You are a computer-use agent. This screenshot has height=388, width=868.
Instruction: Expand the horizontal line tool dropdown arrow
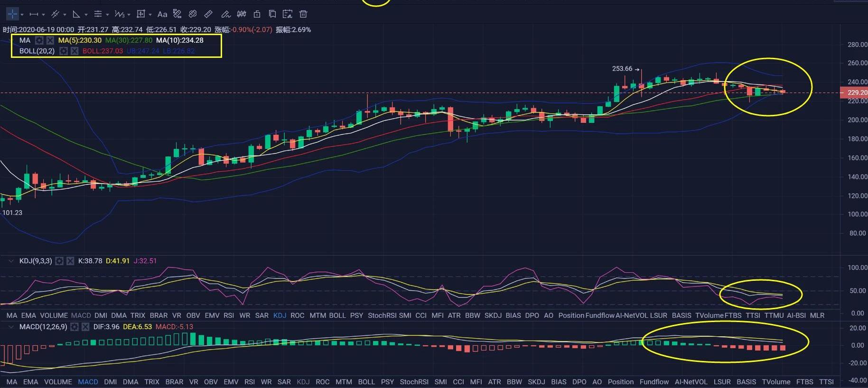(43, 15)
